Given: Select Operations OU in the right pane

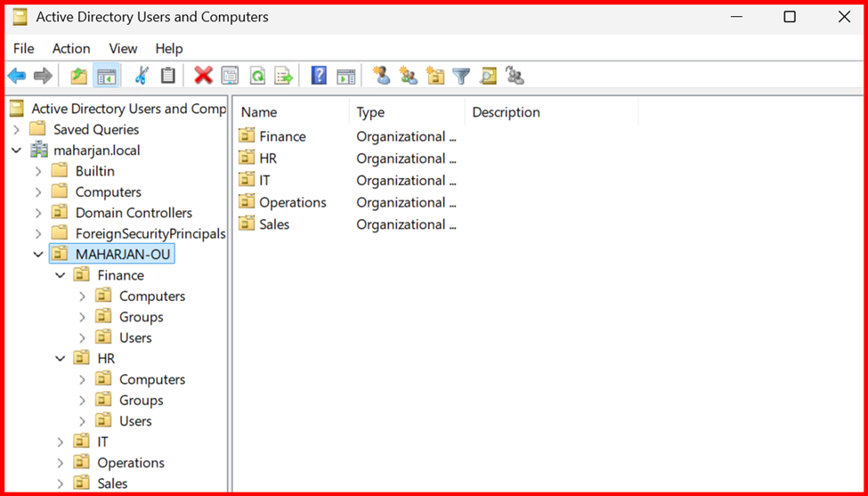Looking at the screenshot, I should click(x=292, y=202).
